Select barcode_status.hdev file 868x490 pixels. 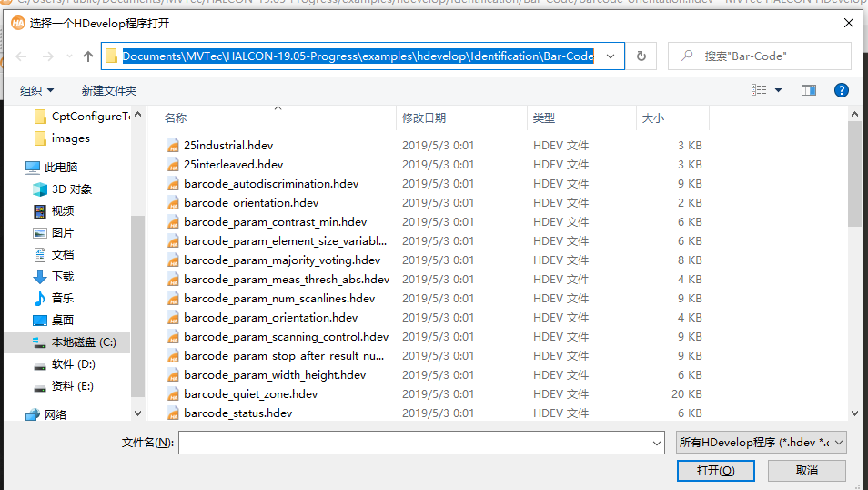click(x=238, y=413)
